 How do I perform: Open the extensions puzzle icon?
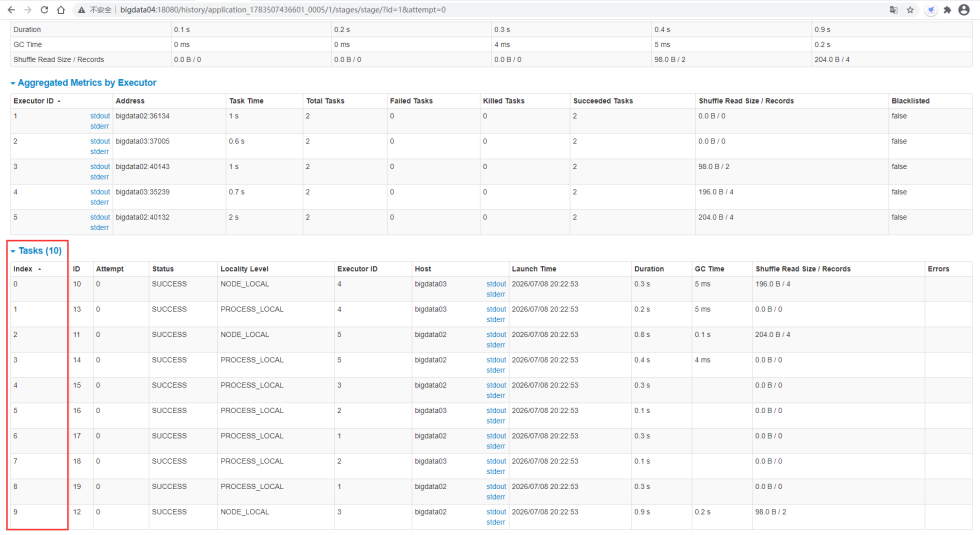tap(947, 9)
